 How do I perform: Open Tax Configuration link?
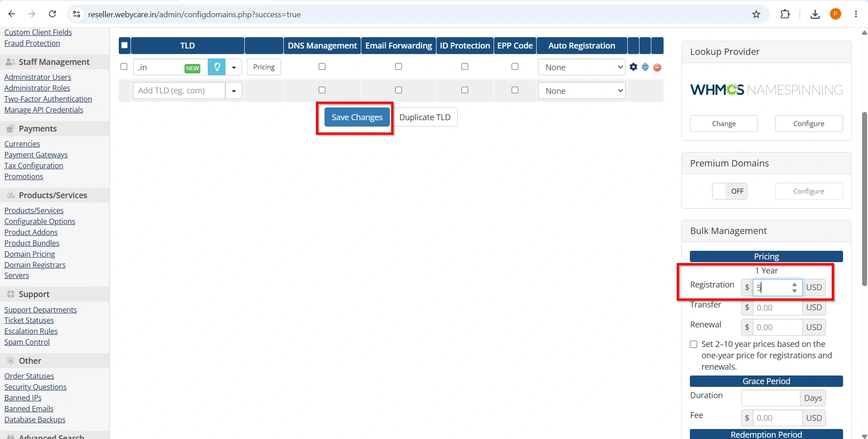[34, 166]
